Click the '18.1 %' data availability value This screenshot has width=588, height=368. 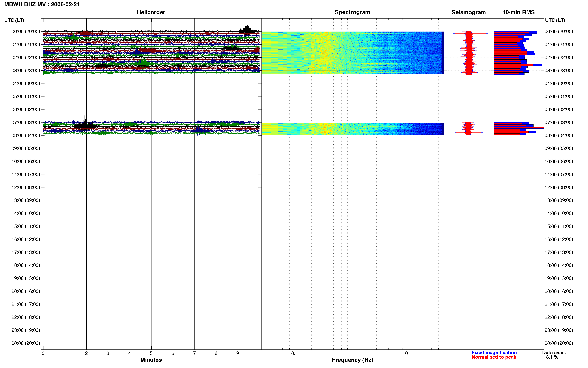pos(551,357)
